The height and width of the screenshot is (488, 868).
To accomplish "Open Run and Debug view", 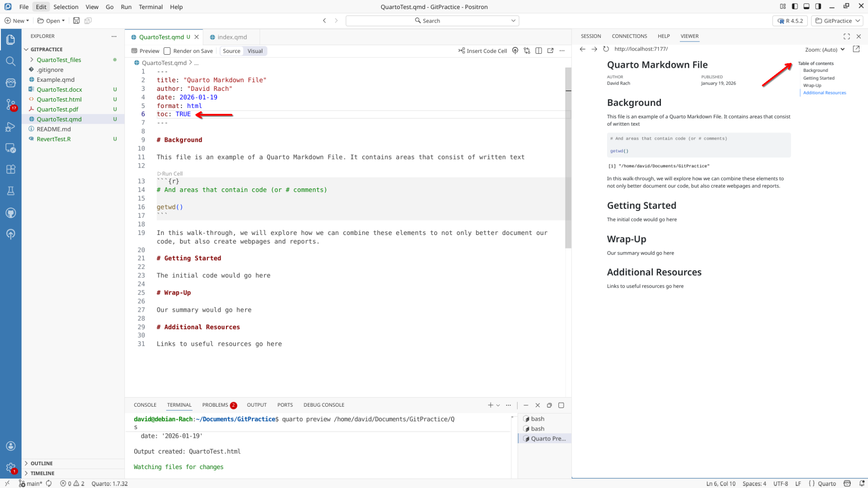I will click(11, 127).
